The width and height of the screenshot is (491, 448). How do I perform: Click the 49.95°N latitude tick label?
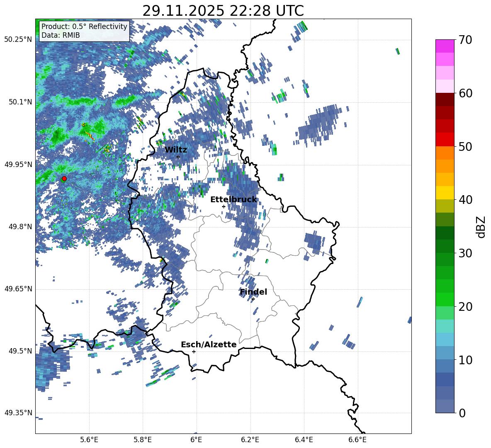click(18, 164)
